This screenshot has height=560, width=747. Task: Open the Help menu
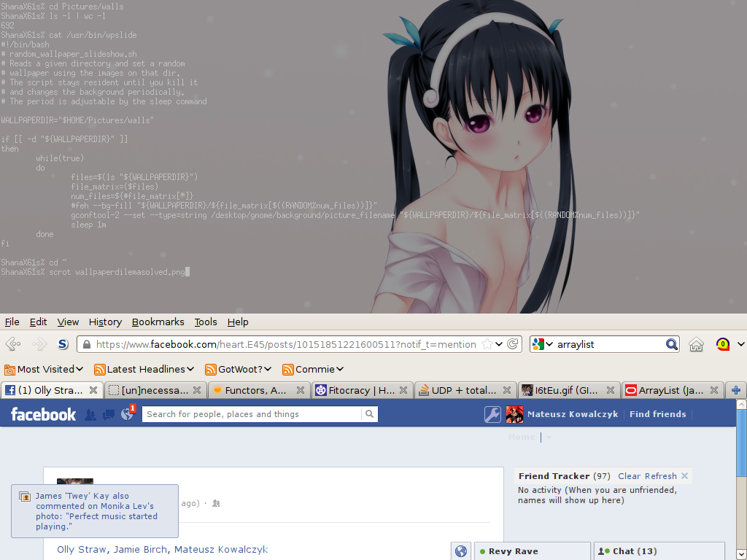click(238, 322)
